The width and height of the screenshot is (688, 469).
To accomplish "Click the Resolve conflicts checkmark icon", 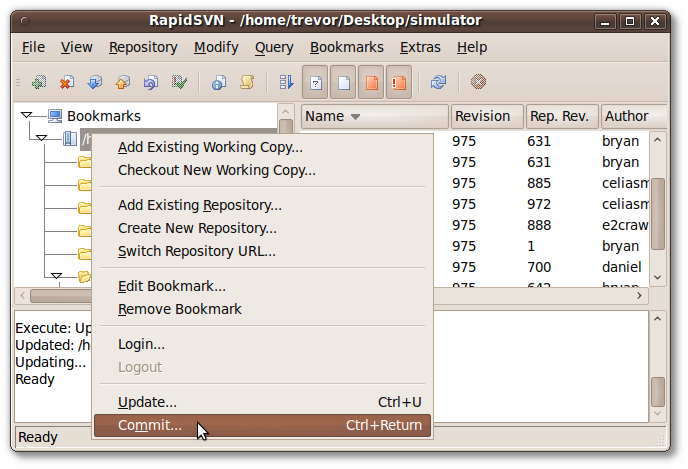I will coord(179,82).
